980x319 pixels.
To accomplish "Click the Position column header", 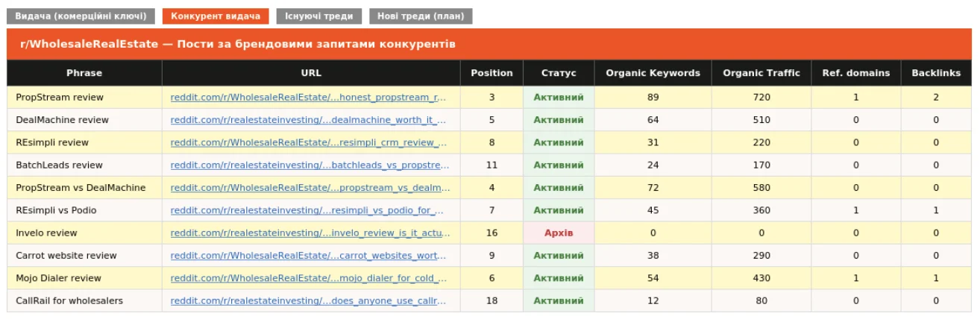I will pyautogui.click(x=491, y=73).
